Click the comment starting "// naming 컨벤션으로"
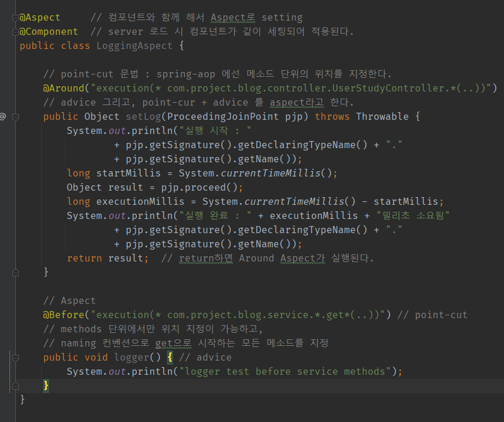This screenshot has height=422, width=504. pyautogui.click(x=186, y=343)
